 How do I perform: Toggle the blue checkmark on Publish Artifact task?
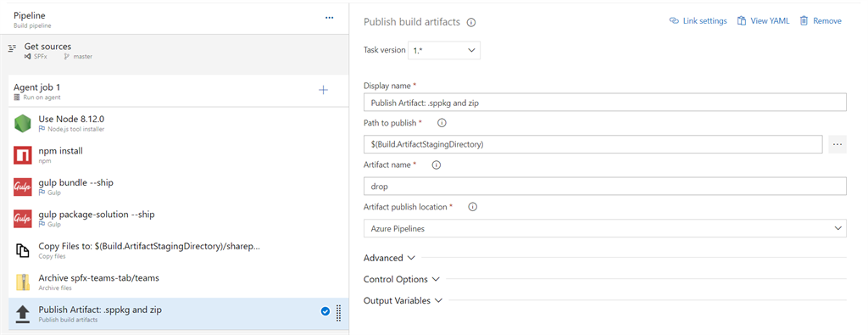coord(325,312)
